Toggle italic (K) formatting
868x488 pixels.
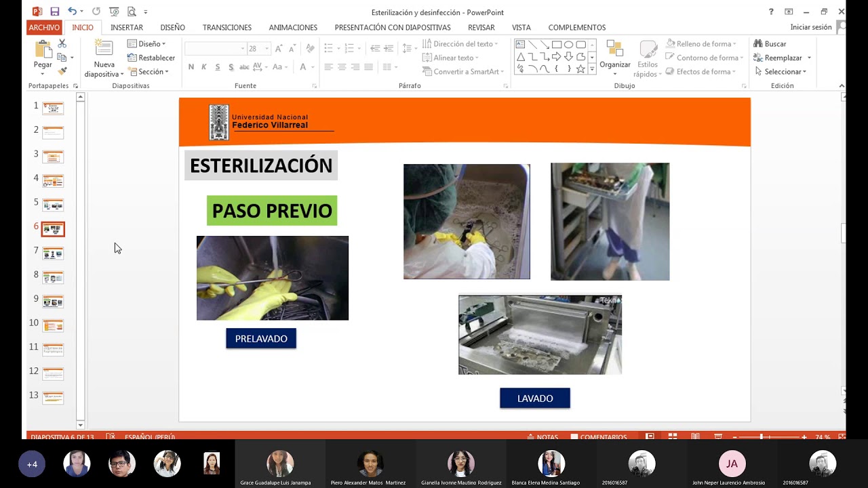click(x=204, y=67)
